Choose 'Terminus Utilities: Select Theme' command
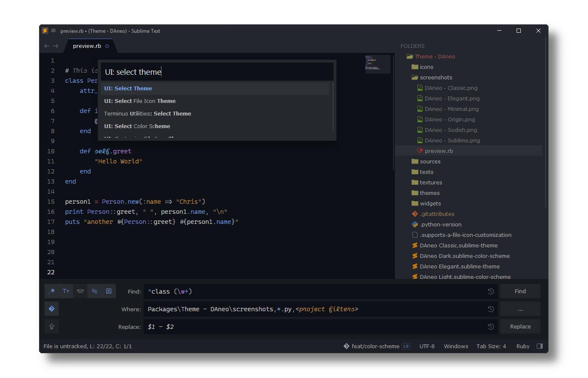The width and height of the screenshot is (588, 378). point(215,114)
